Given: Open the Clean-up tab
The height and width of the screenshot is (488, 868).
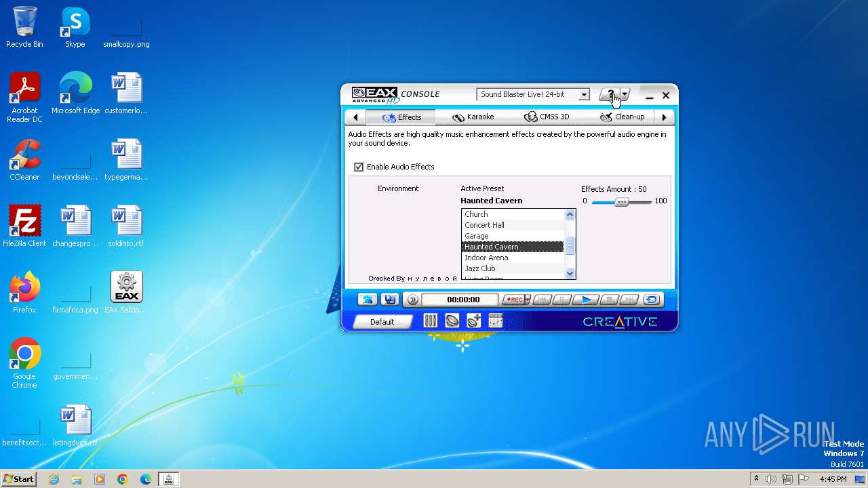Looking at the screenshot, I should coord(622,117).
